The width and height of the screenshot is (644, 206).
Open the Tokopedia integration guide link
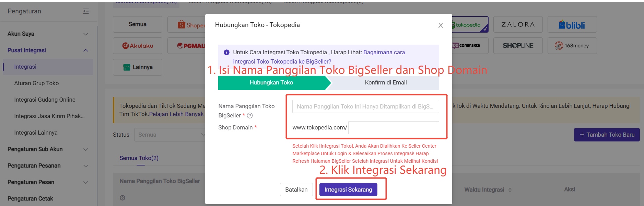319,57
